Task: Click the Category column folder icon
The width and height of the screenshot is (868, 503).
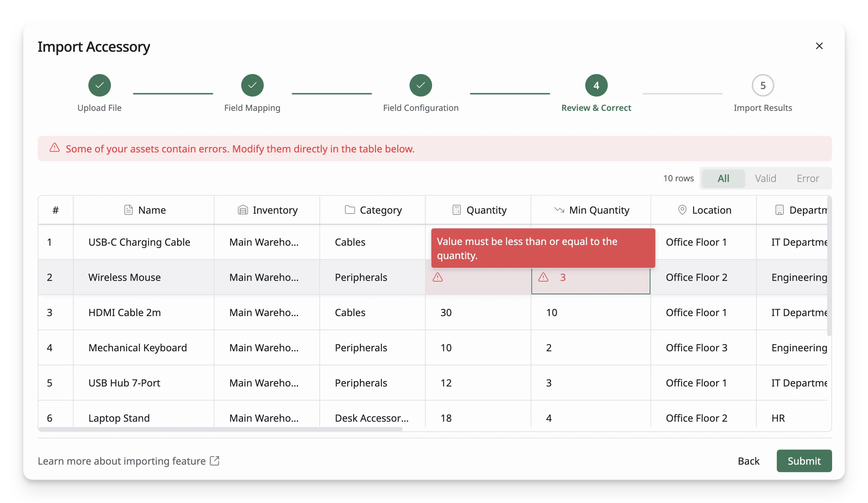Action: [350, 209]
